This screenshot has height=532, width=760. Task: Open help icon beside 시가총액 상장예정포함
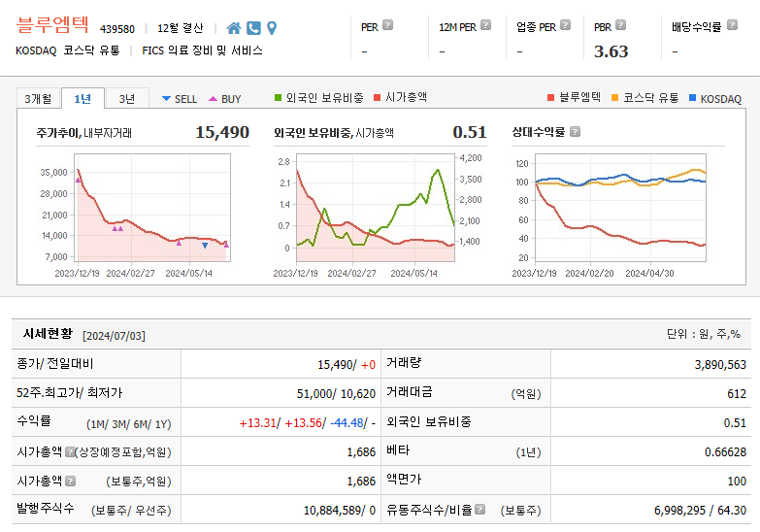70,452
